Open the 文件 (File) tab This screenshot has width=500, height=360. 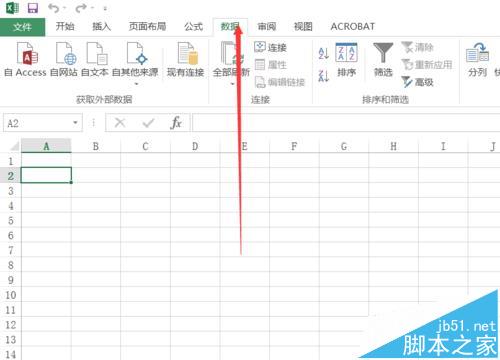22,27
